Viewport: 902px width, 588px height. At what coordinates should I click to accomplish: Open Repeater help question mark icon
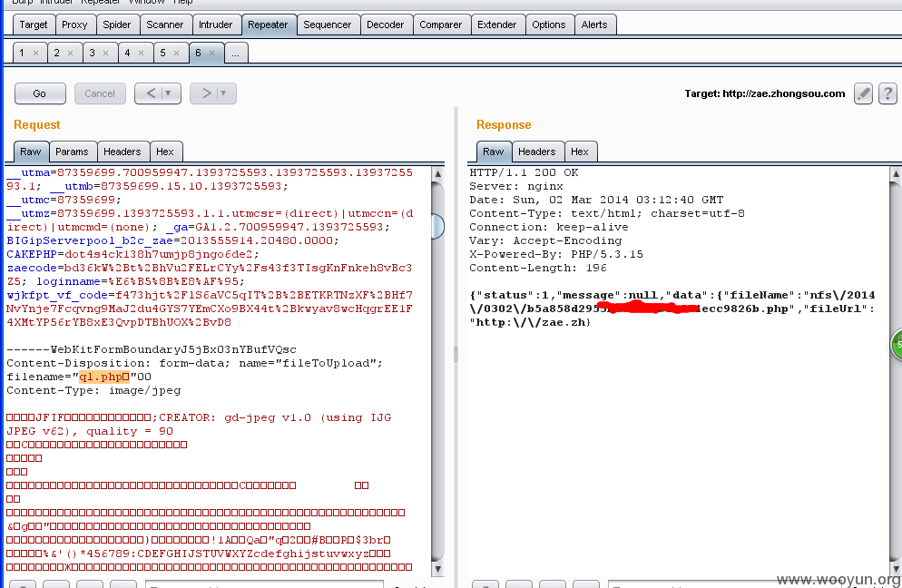tap(887, 93)
